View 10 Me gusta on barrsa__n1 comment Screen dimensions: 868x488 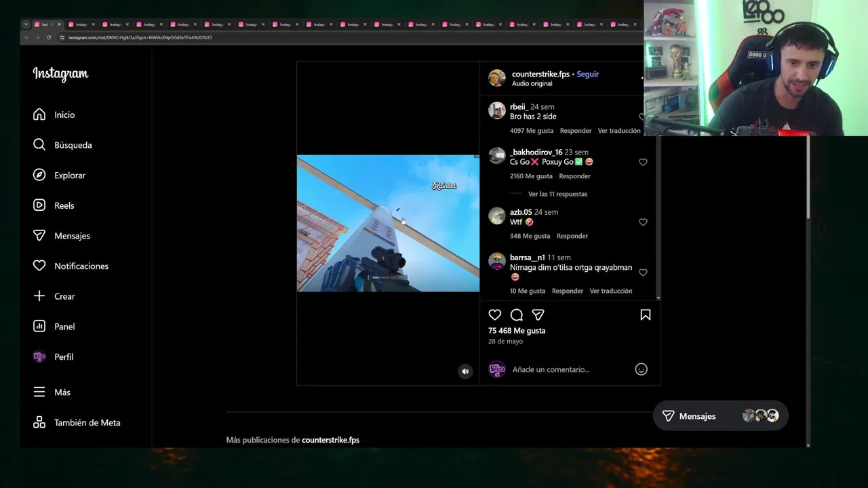528,291
